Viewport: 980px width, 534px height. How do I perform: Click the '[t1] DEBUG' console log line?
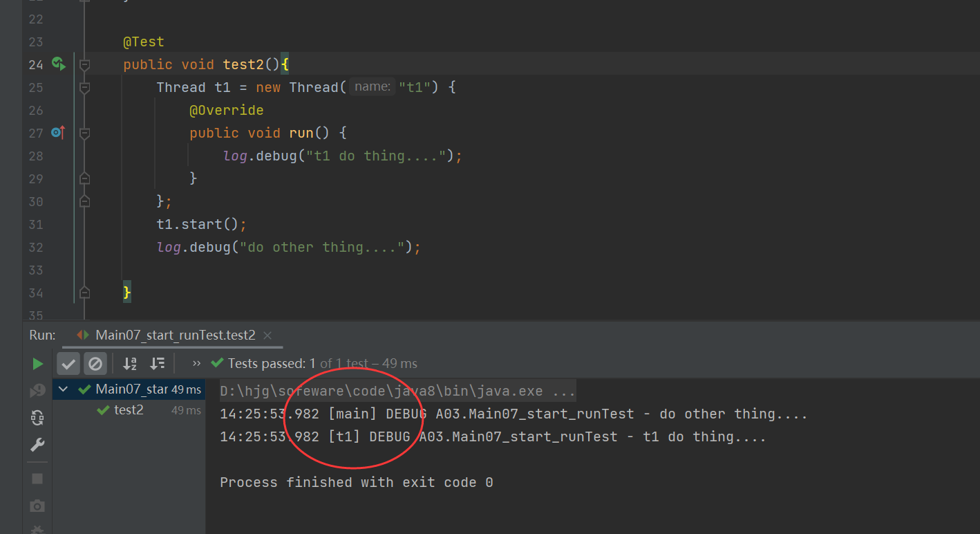point(493,437)
